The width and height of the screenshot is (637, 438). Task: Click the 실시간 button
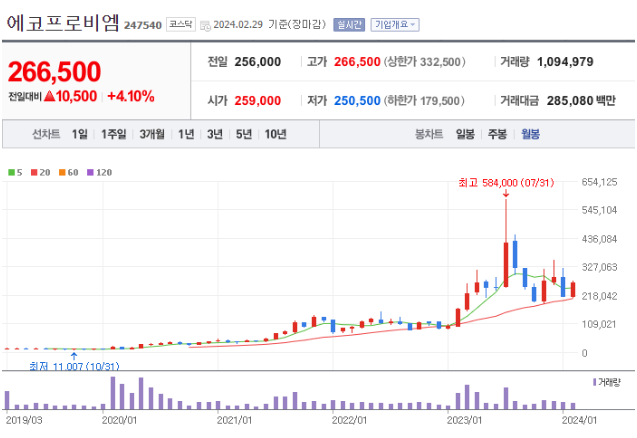(x=349, y=25)
